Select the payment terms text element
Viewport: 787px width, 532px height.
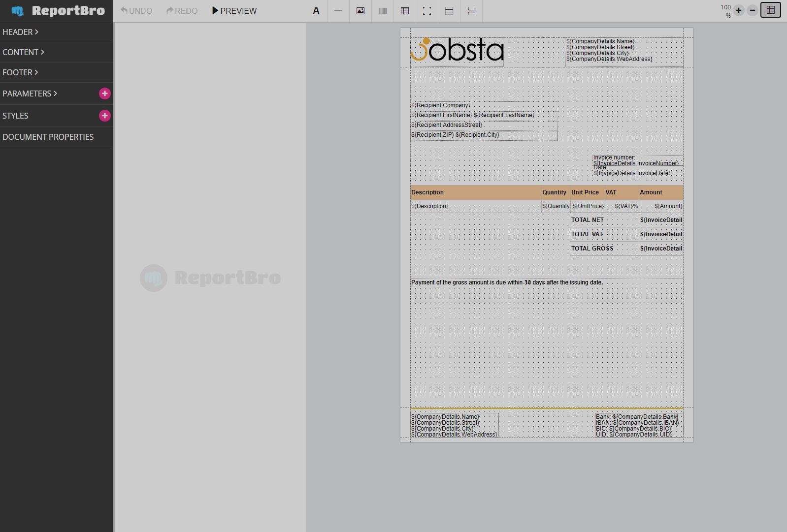tap(547, 290)
